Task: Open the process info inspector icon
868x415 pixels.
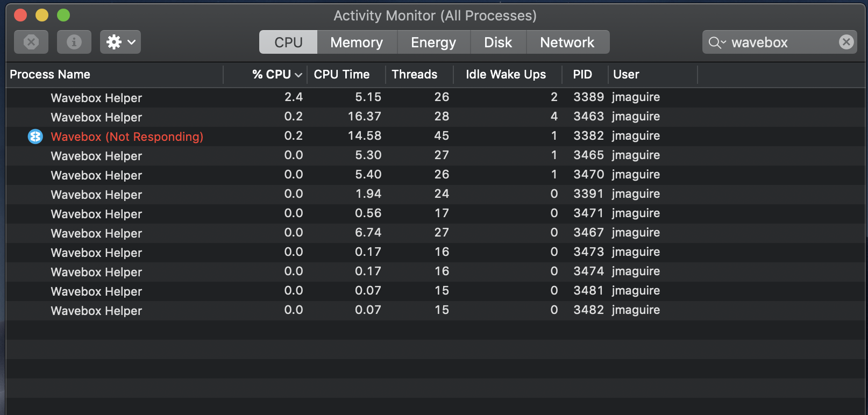Action: point(74,42)
